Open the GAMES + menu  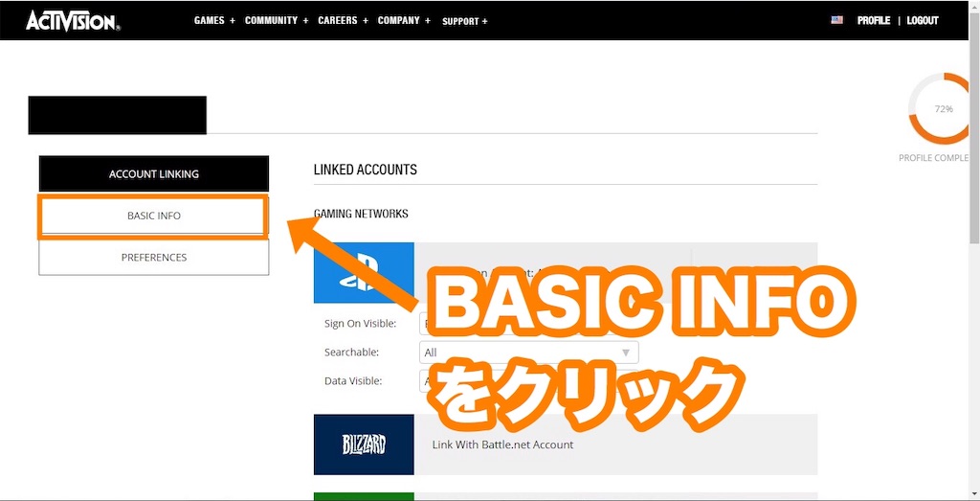(214, 21)
